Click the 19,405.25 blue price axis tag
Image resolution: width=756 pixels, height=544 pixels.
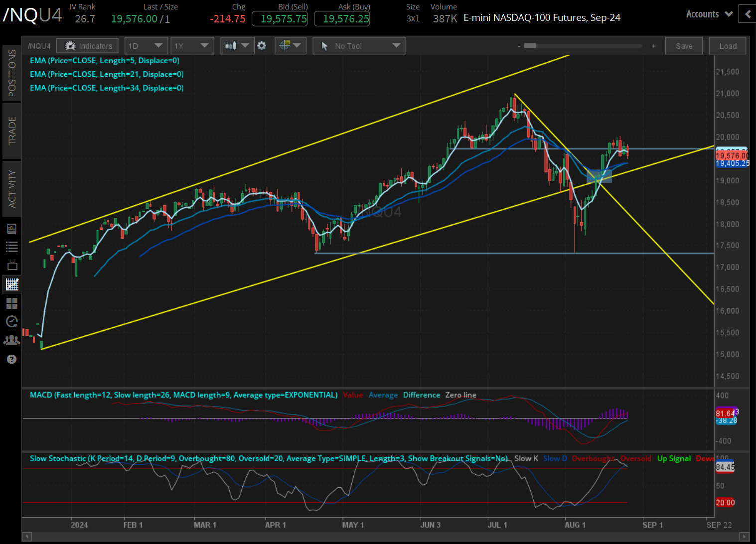pyautogui.click(x=733, y=163)
